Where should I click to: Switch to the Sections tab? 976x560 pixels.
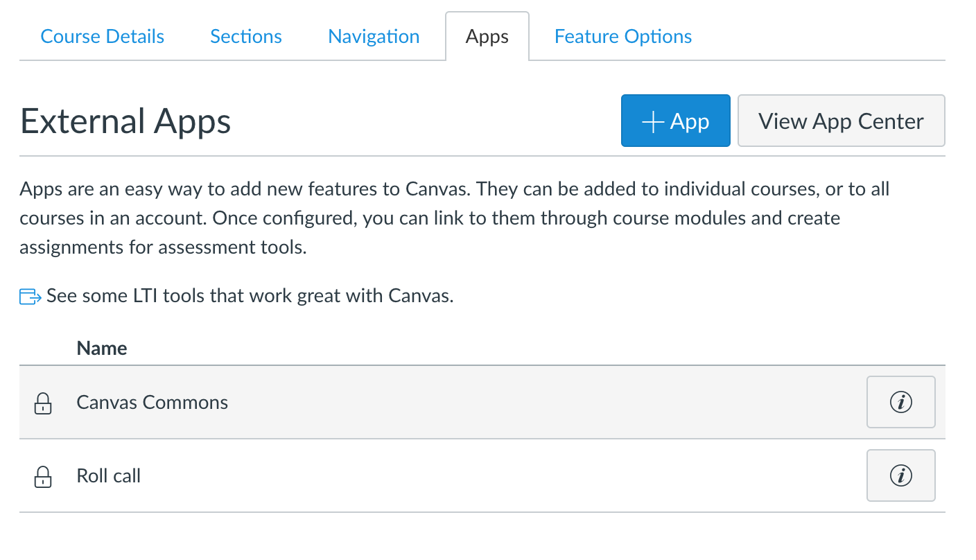click(246, 36)
